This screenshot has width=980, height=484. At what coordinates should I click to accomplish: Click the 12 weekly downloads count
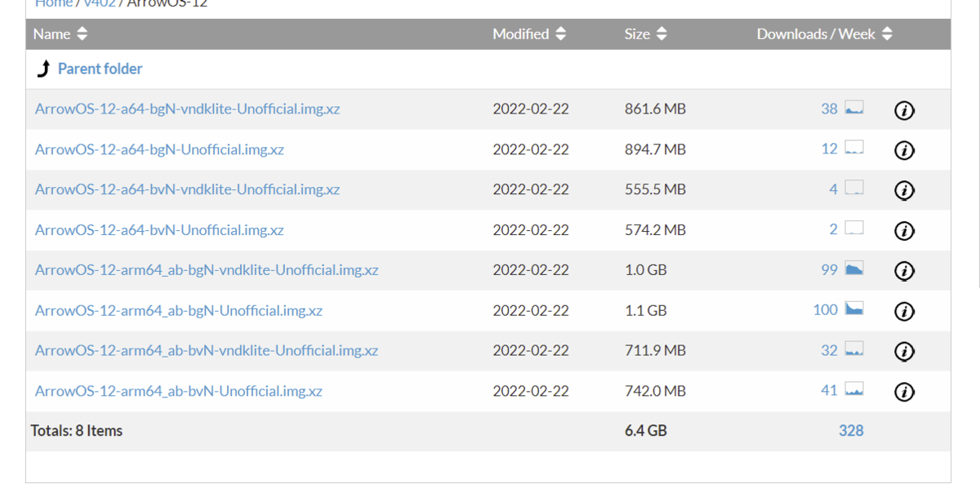[830, 149]
